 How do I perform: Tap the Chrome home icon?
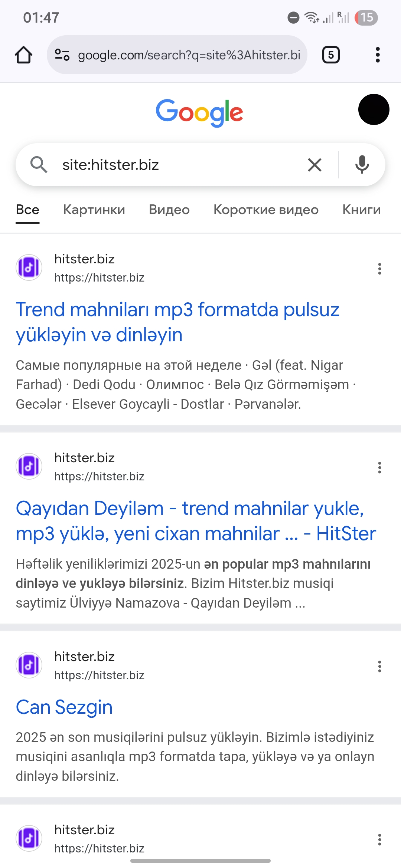coord(23,55)
